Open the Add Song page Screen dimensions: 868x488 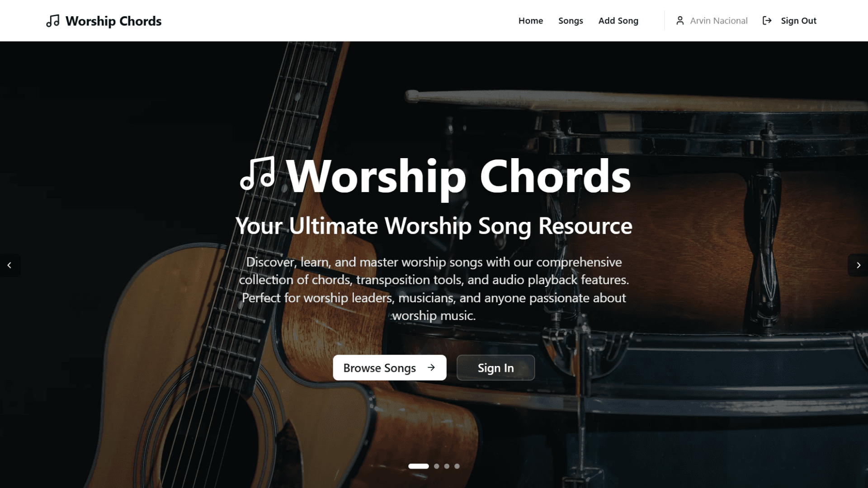click(x=618, y=21)
